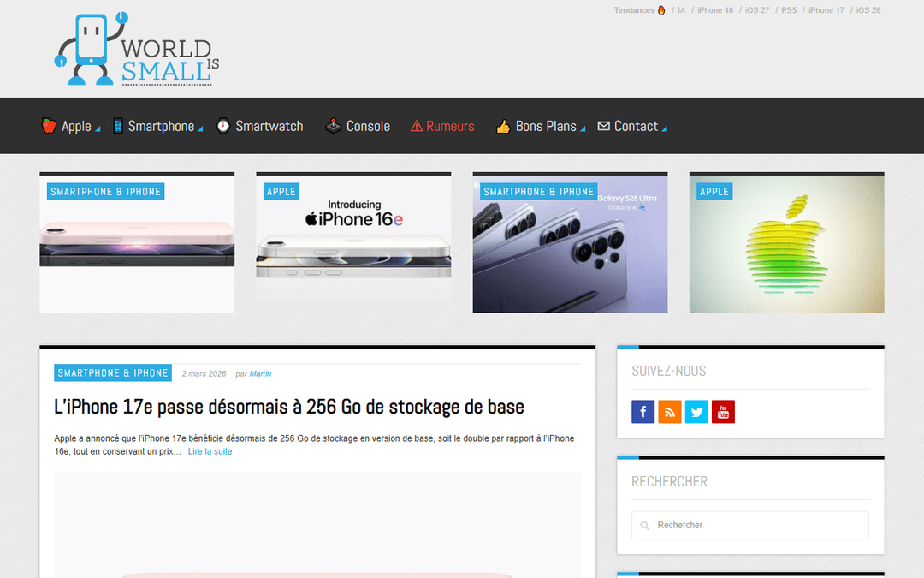This screenshot has width=924, height=578.
Task: Click the RECHERCHER widget heading
Action: [x=669, y=481]
